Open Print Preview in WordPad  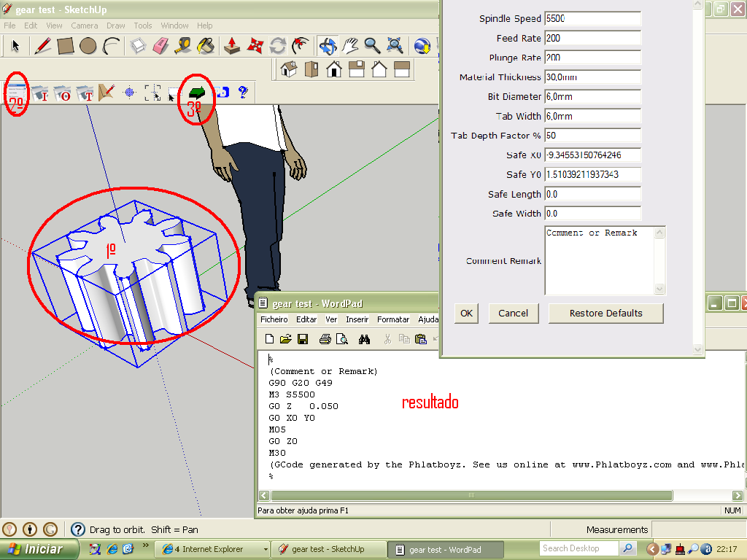342,339
